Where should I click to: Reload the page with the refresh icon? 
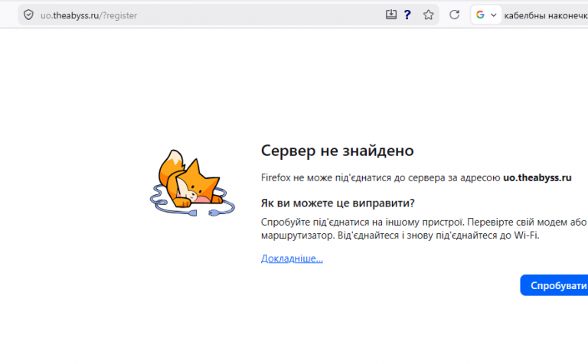(454, 15)
